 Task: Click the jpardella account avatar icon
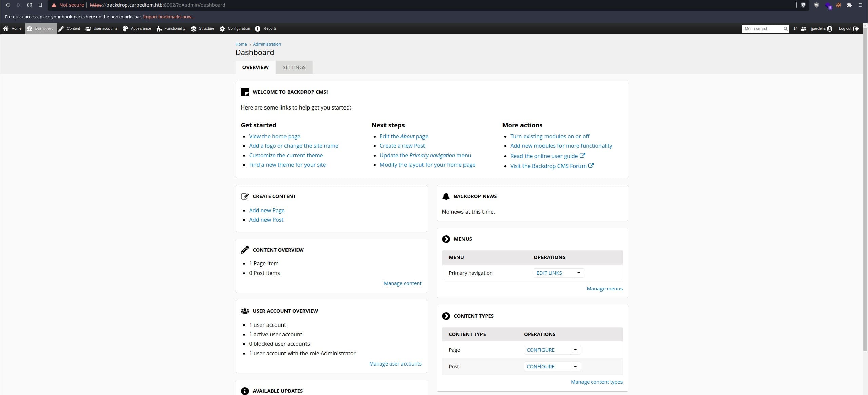(830, 29)
